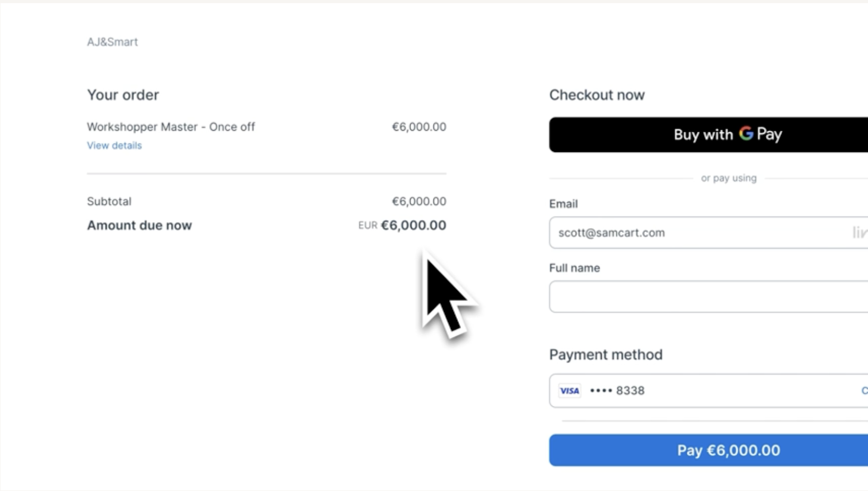Click the Link logo in Email field
Viewport: 868px width, 491px height.
click(x=860, y=233)
